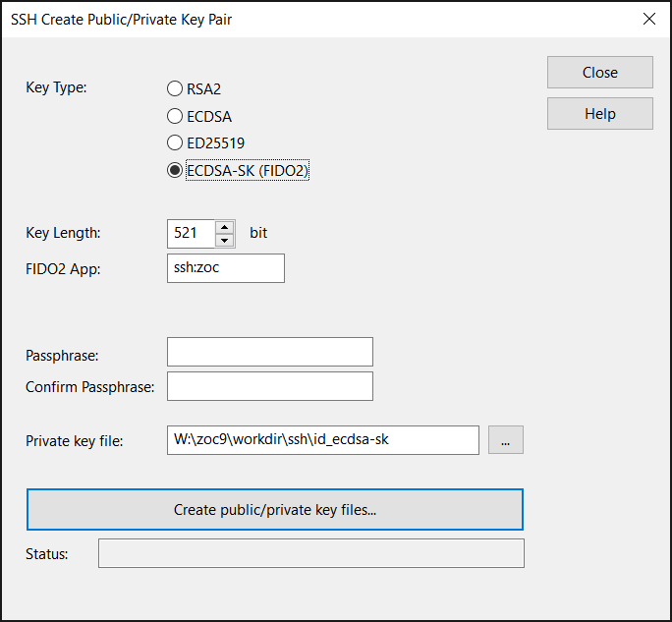The height and width of the screenshot is (622, 672).
Task: Click the Private key file path field
Action: click(x=322, y=440)
